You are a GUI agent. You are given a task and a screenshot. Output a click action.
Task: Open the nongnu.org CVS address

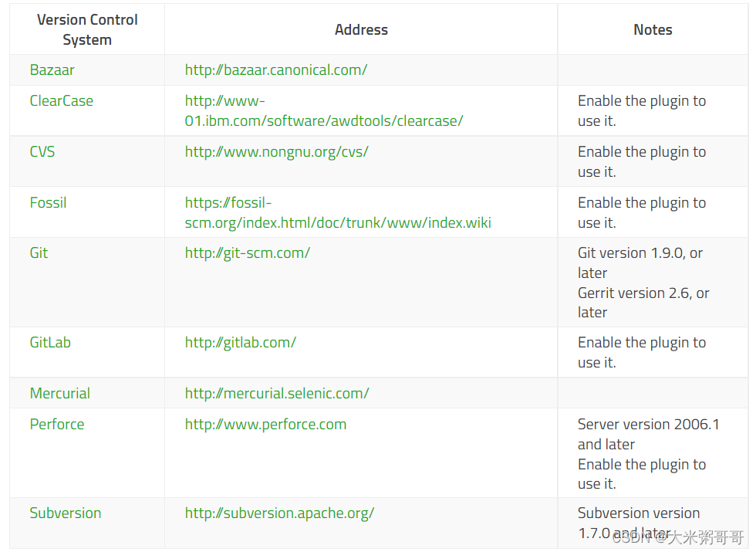pos(276,151)
